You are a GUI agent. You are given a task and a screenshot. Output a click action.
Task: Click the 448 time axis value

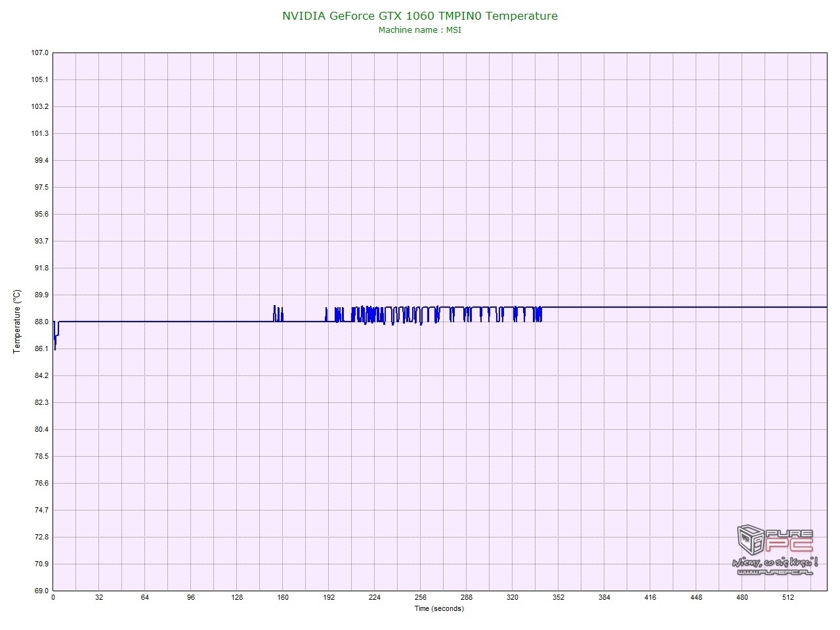pyautogui.click(x=696, y=597)
